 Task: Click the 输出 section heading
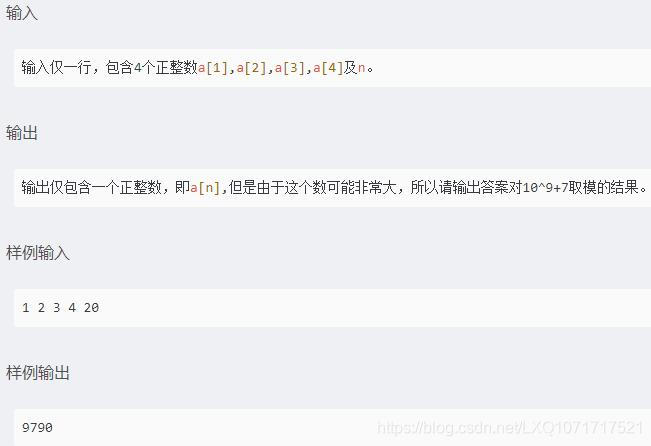click(x=22, y=133)
